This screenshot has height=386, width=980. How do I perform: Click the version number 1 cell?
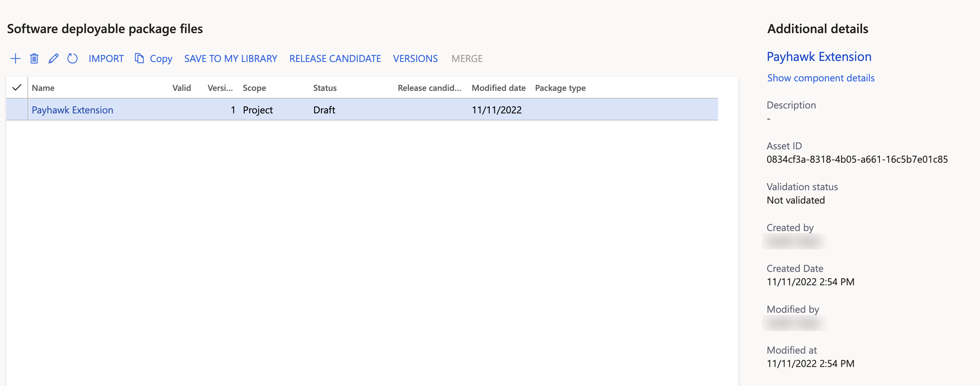233,110
